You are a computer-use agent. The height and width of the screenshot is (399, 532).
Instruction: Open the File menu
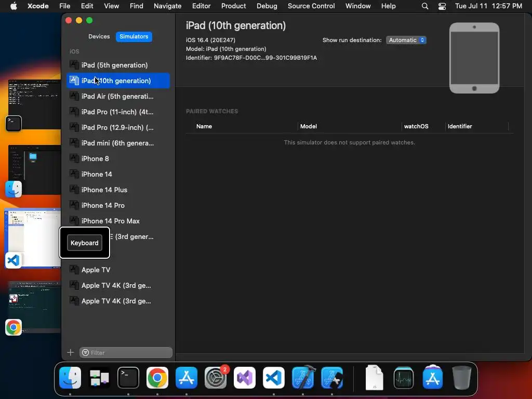(64, 6)
